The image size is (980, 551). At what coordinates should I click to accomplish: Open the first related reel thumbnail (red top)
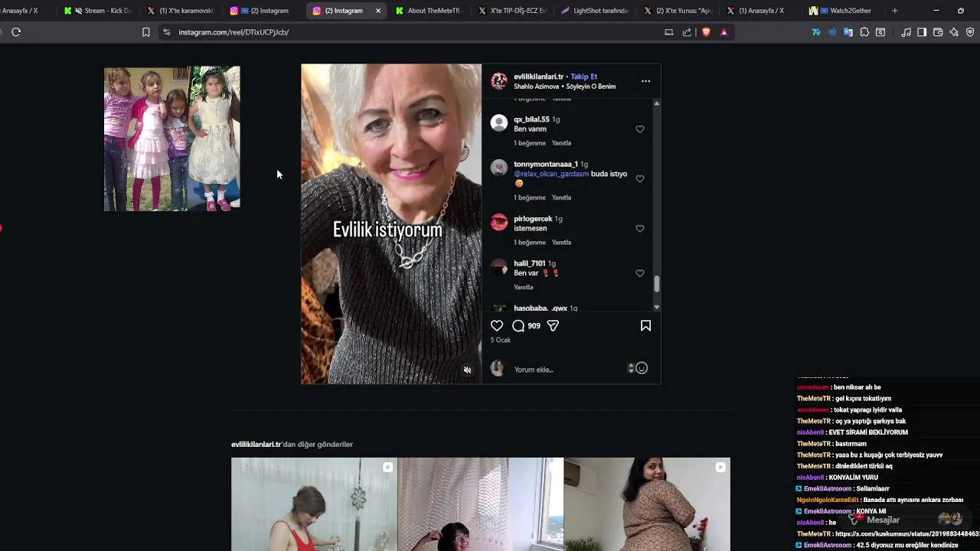pos(314,504)
